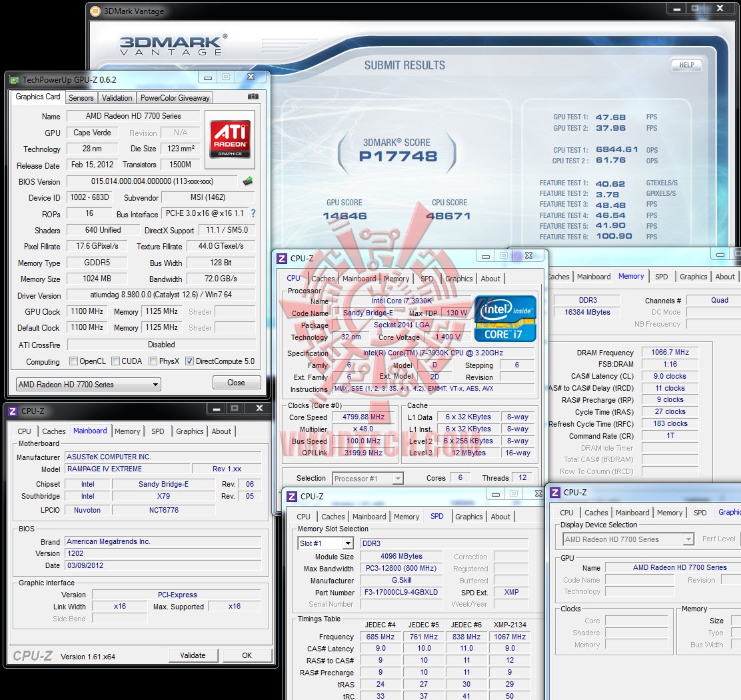Open Mainboard tab in processor CPU-Z window

359,279
